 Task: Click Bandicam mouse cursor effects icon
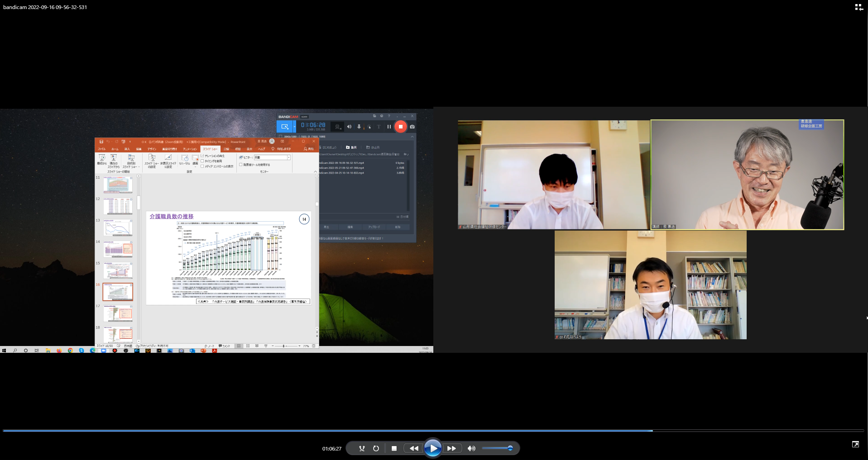(x=369, y=127)
